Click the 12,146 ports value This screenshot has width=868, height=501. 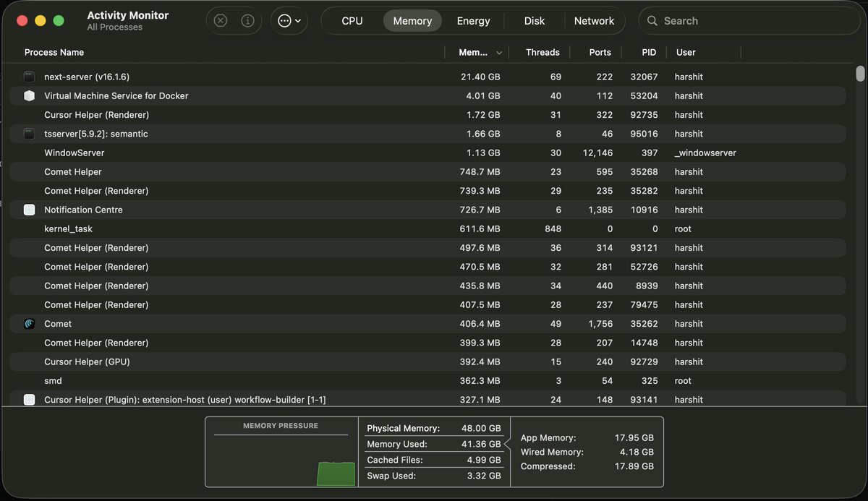point(597,153)
